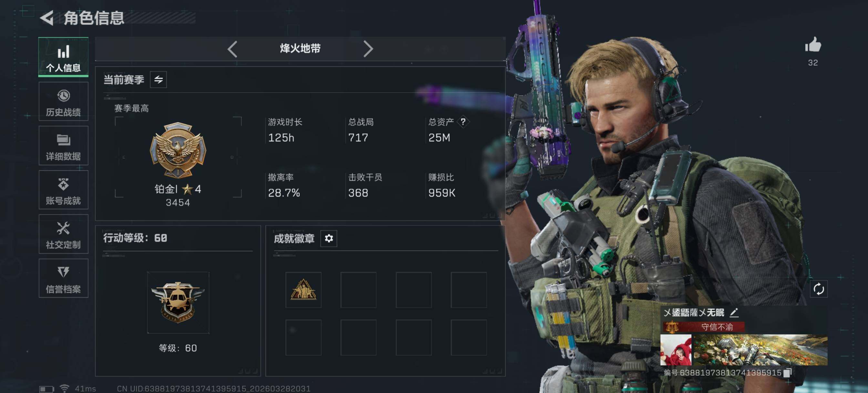This screenshot has width=868, height=393.
Task: Switch to the 账号成就 tab
Action: tap(63, 190)
